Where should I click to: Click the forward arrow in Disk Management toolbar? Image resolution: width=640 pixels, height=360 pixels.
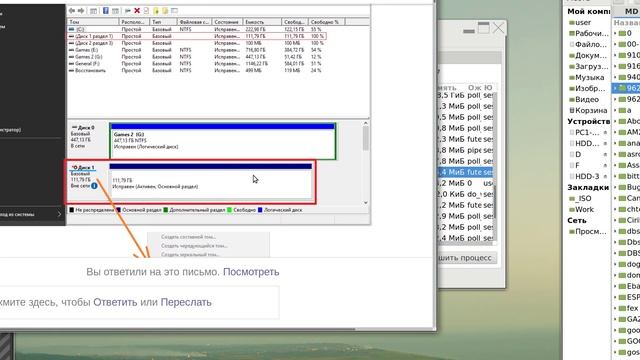[81, 11]
